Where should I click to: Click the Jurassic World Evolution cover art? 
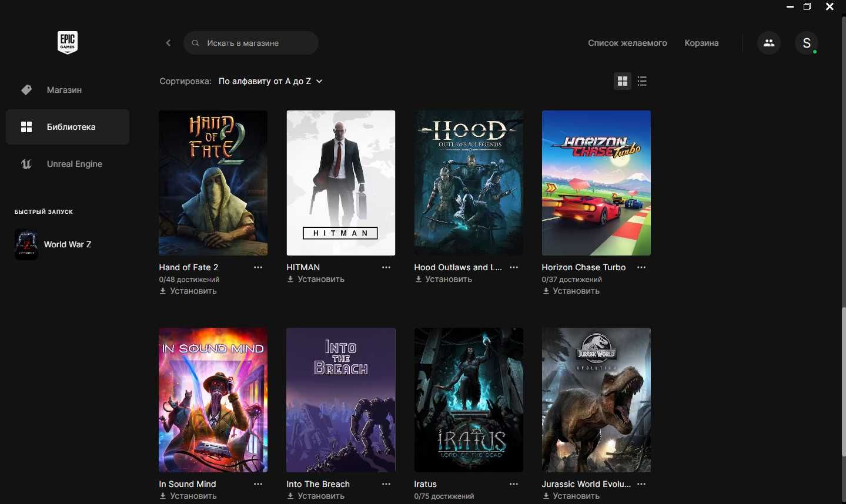click(x=596, y=400)
